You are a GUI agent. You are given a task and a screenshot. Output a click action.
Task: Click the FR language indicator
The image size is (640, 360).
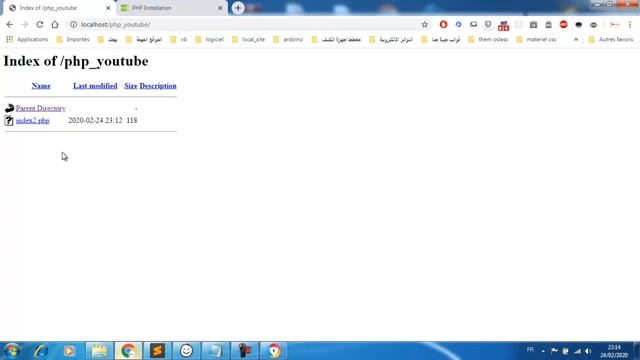tap(530, 349)
